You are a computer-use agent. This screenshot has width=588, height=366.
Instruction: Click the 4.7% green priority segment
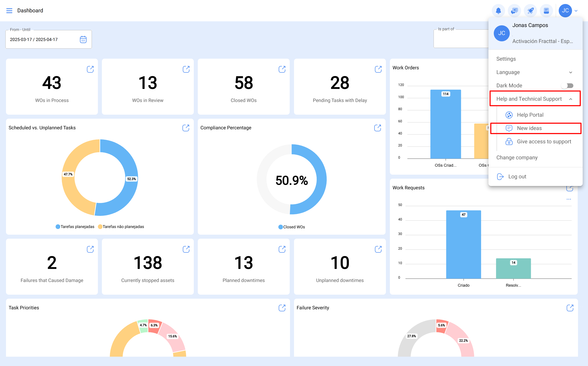coord(143,325)
